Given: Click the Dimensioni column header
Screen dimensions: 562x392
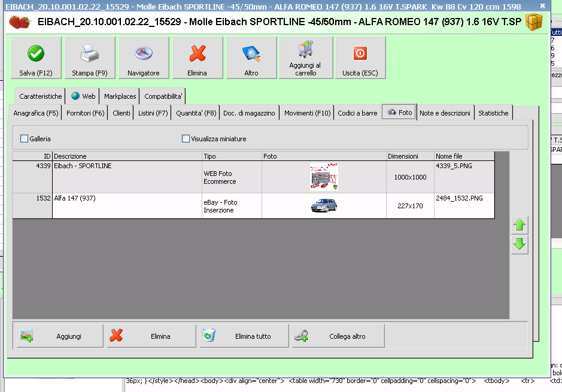Looking at the screenshot, I should pos(411,156).
